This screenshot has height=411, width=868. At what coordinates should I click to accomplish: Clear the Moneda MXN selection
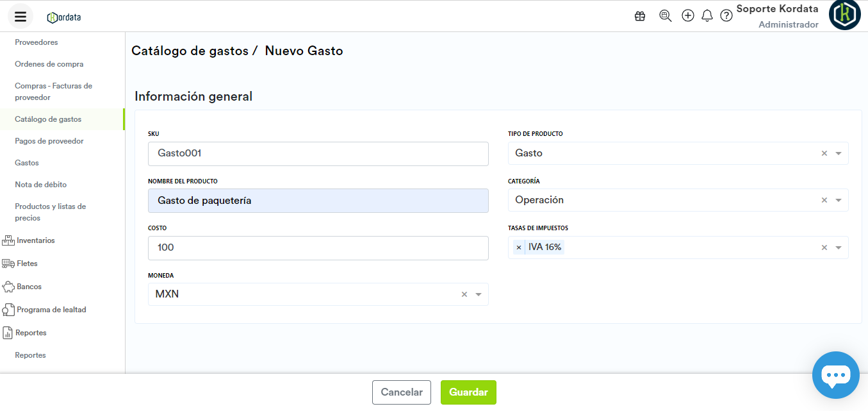point(464,294)
